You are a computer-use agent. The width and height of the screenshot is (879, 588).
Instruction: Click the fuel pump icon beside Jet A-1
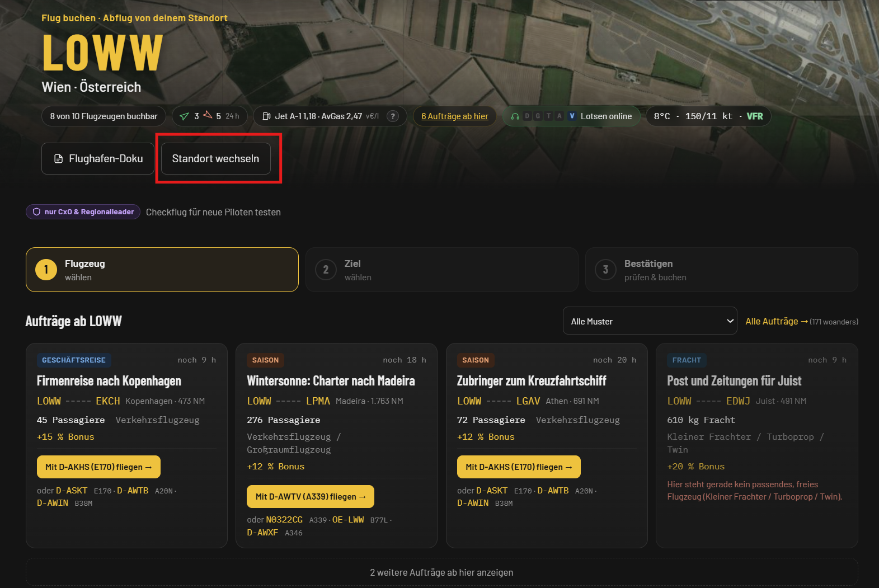coord(266,116)
